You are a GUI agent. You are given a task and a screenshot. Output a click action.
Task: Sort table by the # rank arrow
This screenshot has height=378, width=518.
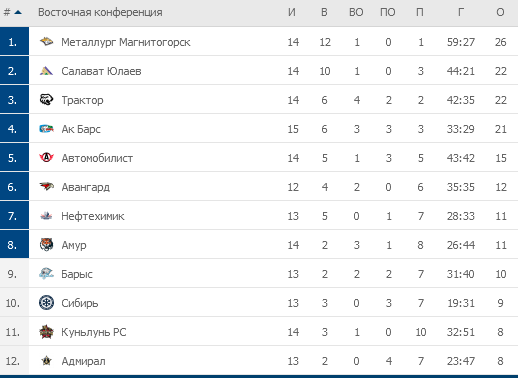(18, 13)
